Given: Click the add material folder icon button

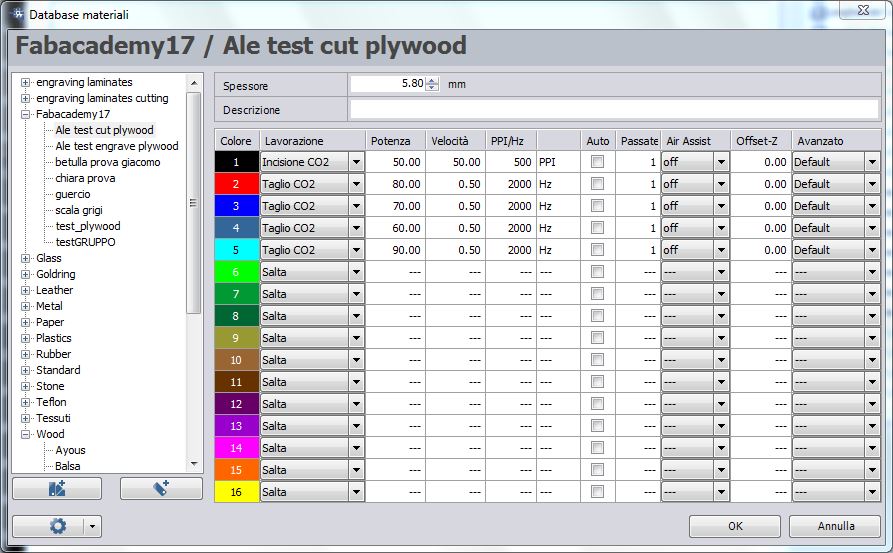Looking at the screenshot, I should coord(57,489).
